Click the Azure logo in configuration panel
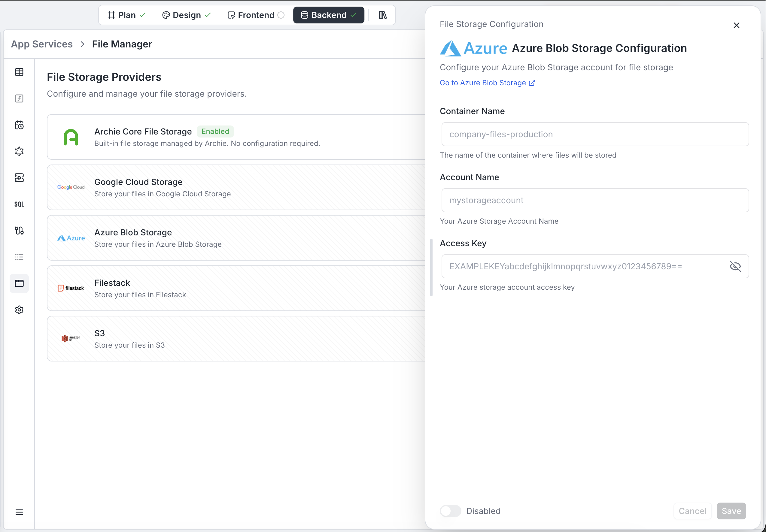 tap(473, 48)
